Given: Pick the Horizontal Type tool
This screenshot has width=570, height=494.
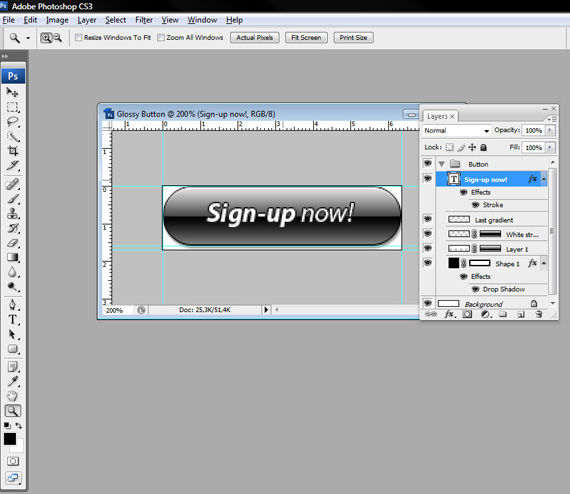Looking at the screenshot, I should pos(13,320).
